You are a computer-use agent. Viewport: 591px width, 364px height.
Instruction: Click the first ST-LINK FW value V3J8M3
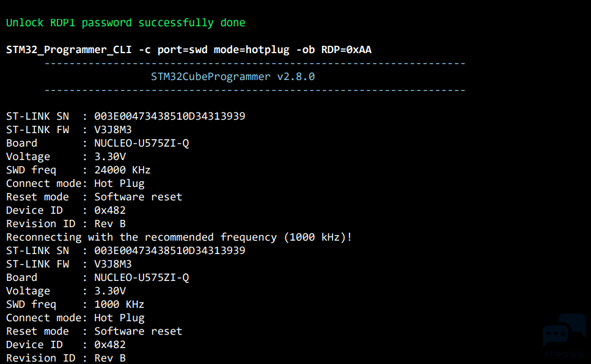[x=112, y=129]
